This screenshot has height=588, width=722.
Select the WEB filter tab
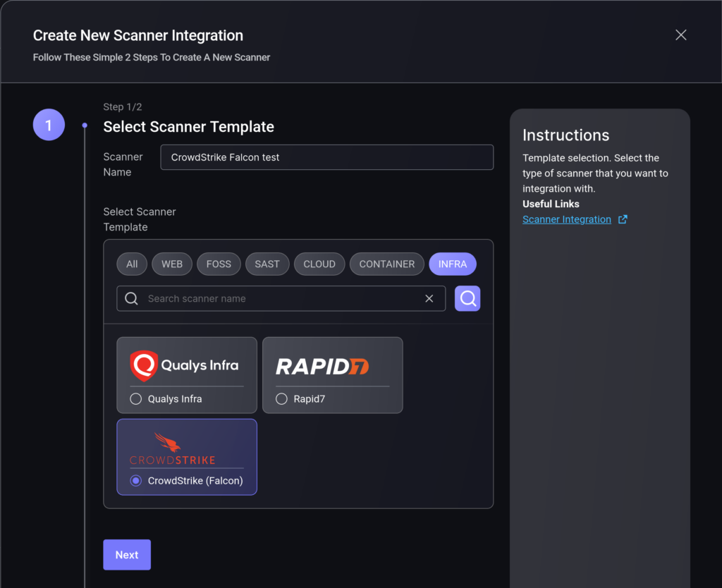172,264
